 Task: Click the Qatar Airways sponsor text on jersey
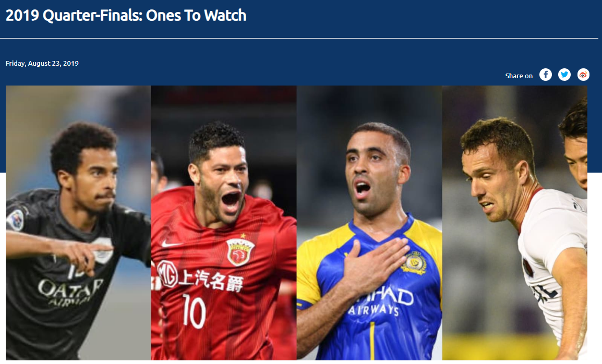(x=70, y=292)
